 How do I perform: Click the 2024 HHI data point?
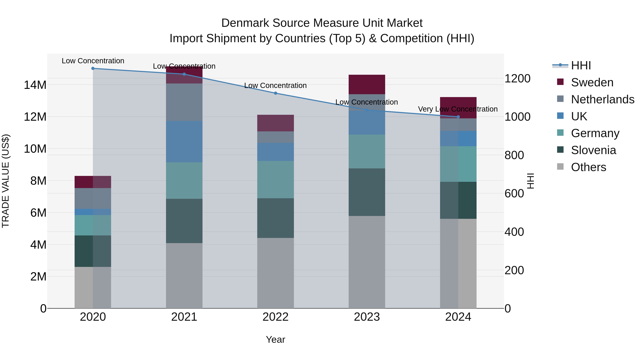point(458,117)
